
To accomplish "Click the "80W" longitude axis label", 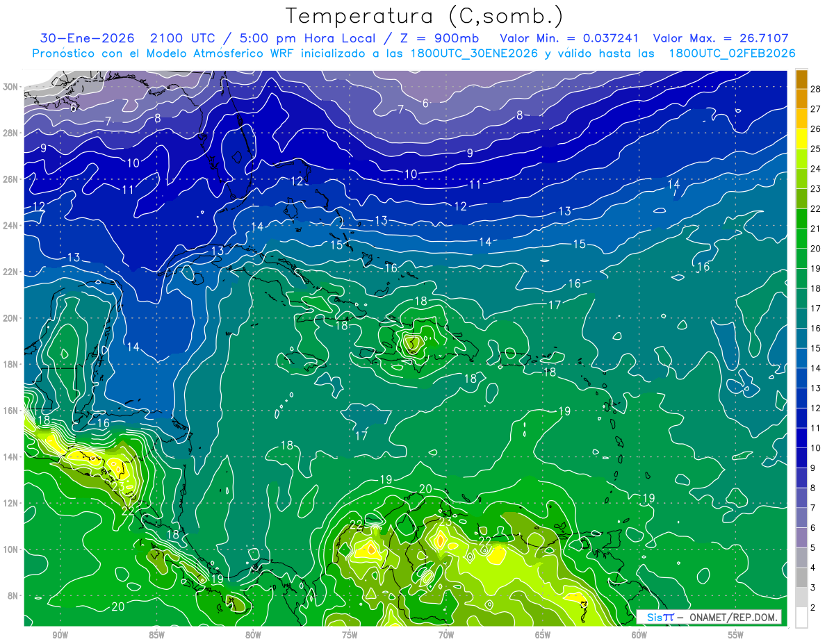I will (254, 635).
